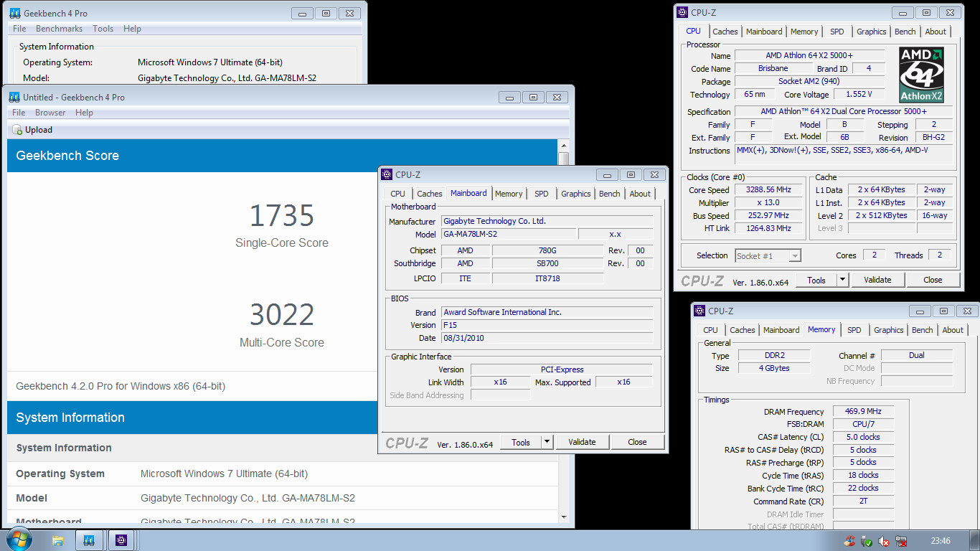This screenshot has width=980, height=551.
Task: Switch to CPU tab in Mainboard window
Action: pyautogui.click(x=398, y=194)
